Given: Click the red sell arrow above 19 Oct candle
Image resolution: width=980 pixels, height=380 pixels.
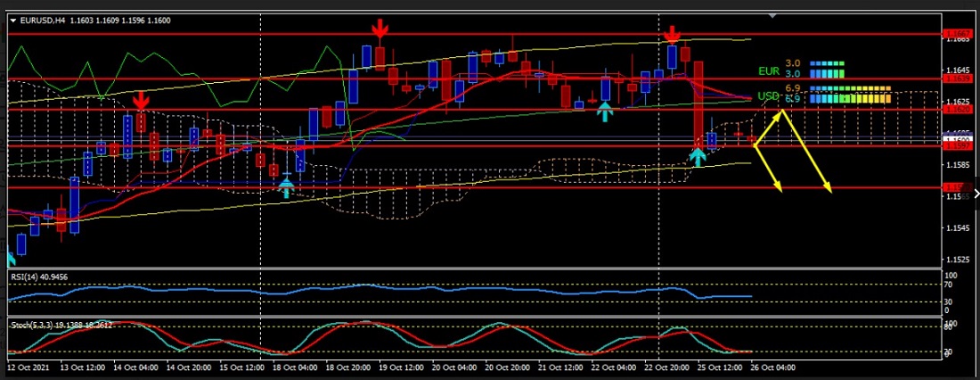Looking at the screenshot, I should pyautogui.click(x=380, y=31).
